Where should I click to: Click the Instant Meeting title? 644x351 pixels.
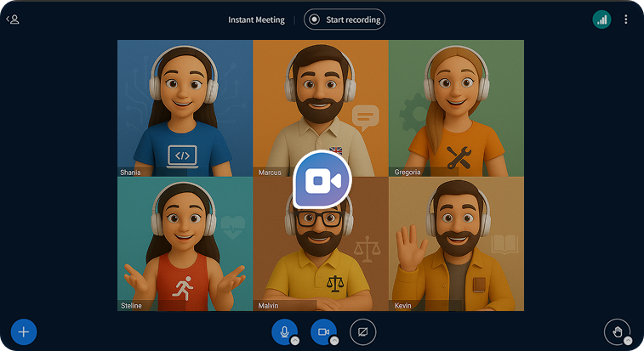(x=256, y=20)
